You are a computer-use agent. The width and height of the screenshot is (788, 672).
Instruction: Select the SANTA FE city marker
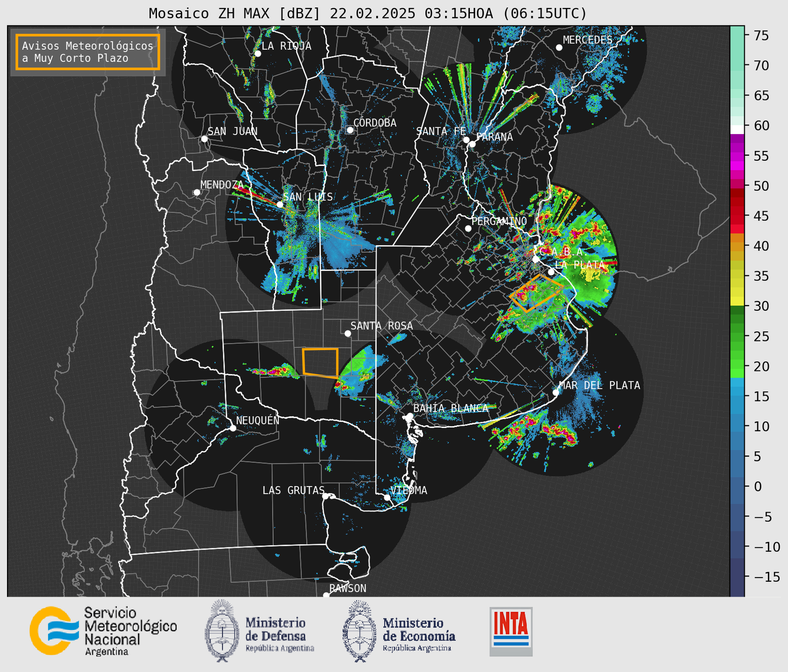tap(466, 140)
